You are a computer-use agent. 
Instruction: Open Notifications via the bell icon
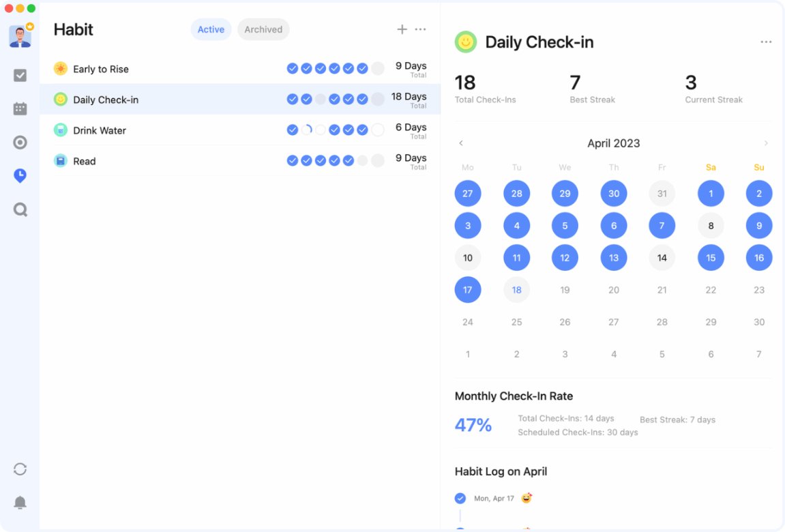tap(20, 502)
